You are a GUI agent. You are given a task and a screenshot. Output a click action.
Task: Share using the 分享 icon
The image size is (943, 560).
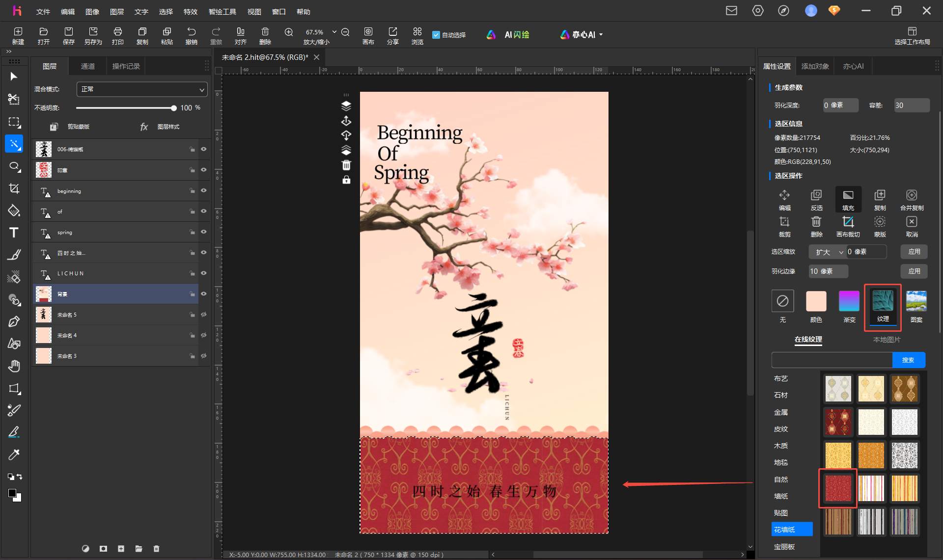pyautogui.click(x=392, y=35)
